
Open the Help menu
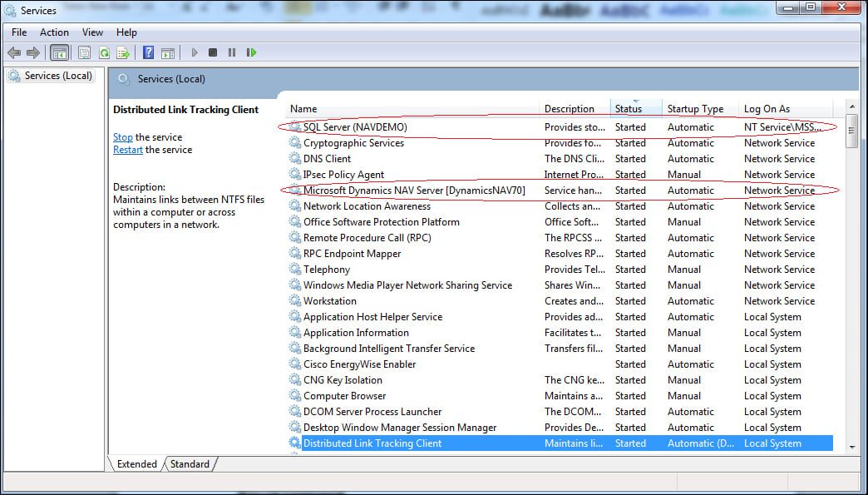coord(126,32)
